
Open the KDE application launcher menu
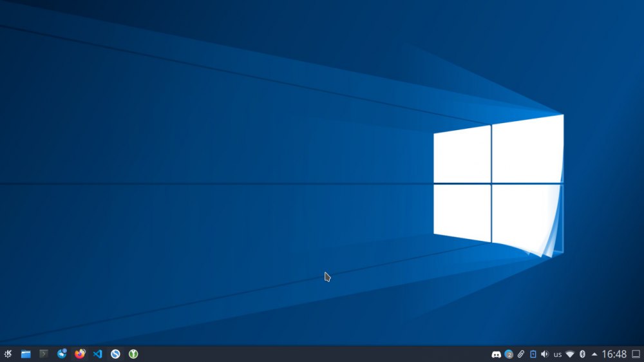8,354
